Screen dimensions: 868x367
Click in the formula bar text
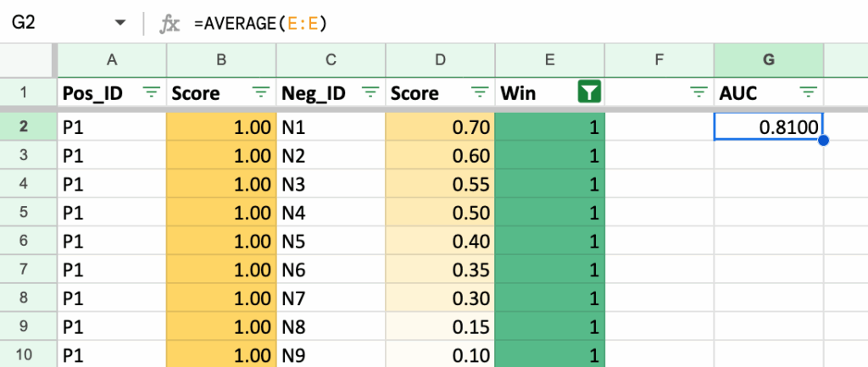click(x=424, y=24)
